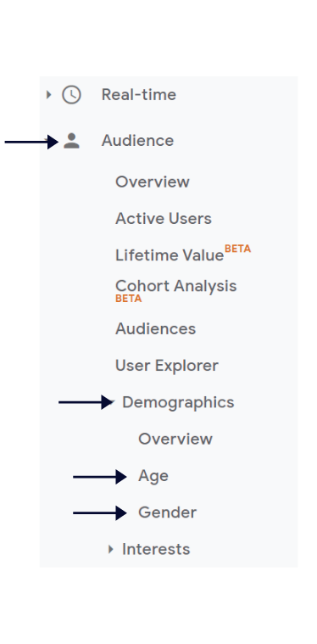
Task: Open Lifetime Value report
Action: [170, 255]
